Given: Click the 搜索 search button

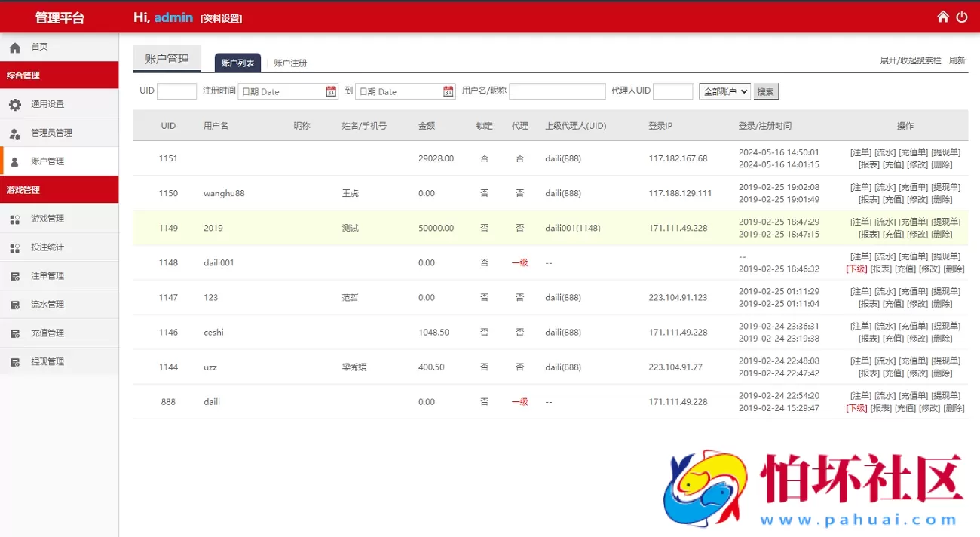Looking at the screenshot, I should [764, 91].
